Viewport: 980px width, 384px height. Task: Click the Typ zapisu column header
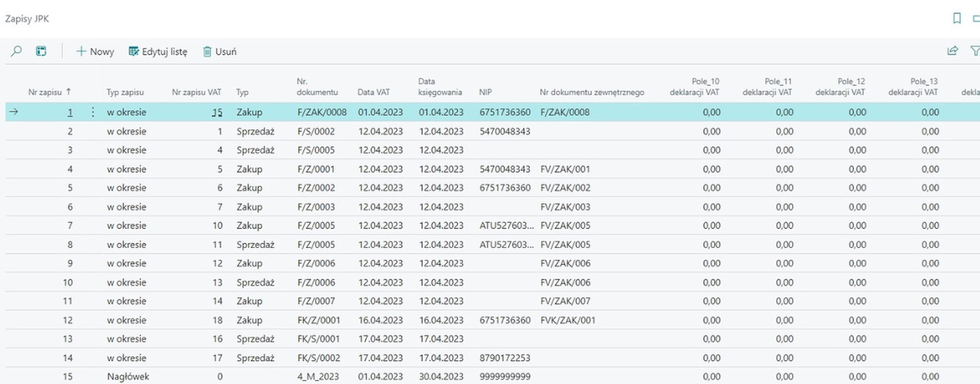click(x=125, y=92)
